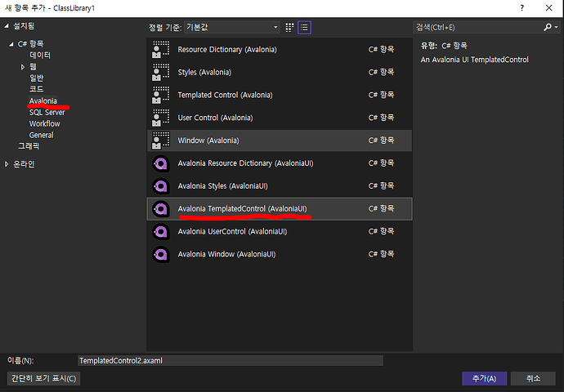Screen dimensions: 564x392
Task: Open the help question mark button
Action: tap(522, 8)
